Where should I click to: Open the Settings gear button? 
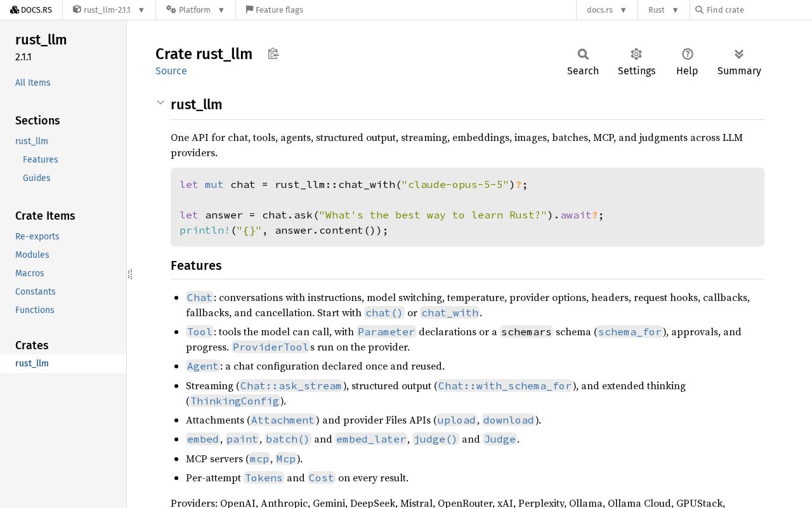[636, 62]
